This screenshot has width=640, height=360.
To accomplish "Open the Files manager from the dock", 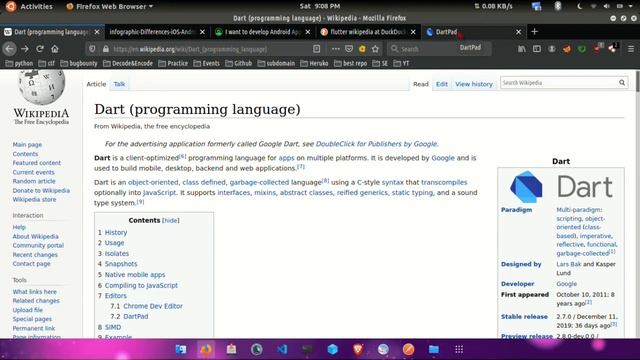I will 433,349.
